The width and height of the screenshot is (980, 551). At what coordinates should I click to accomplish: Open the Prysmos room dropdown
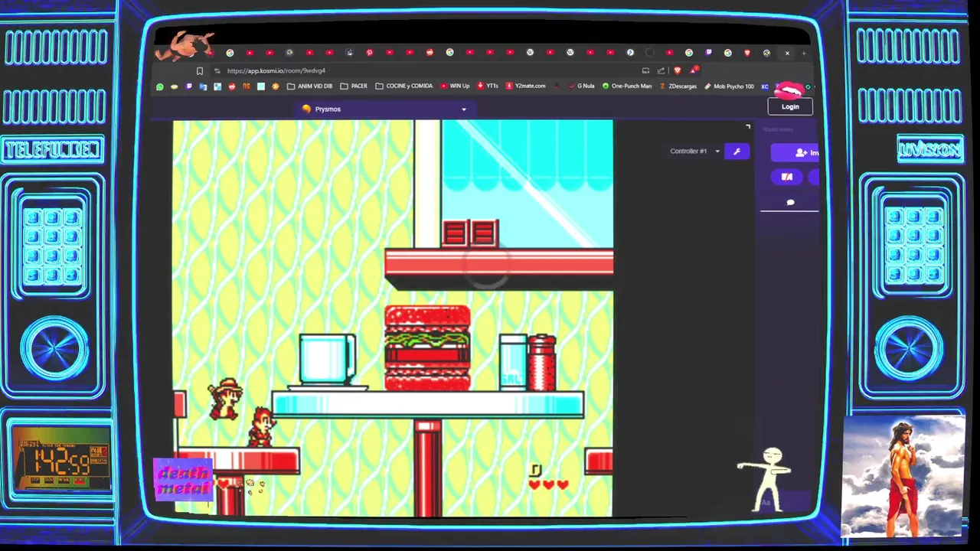[x=384, y=109]
